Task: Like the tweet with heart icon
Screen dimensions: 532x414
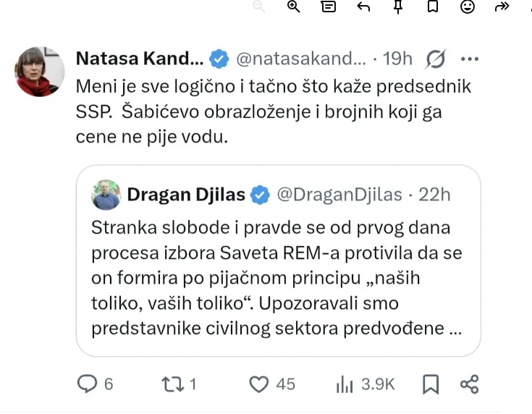Action: (259, 384)
